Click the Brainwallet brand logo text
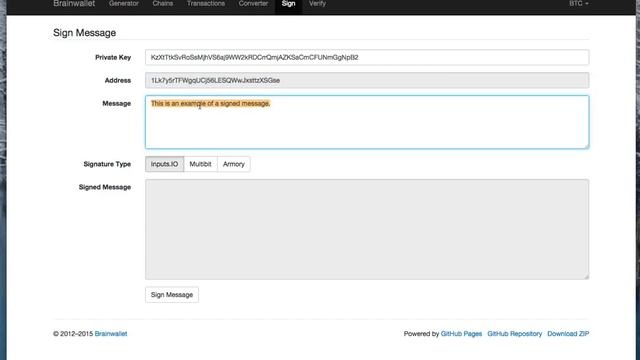The width and height of the screenshot is (640, 360). [74, 4]
